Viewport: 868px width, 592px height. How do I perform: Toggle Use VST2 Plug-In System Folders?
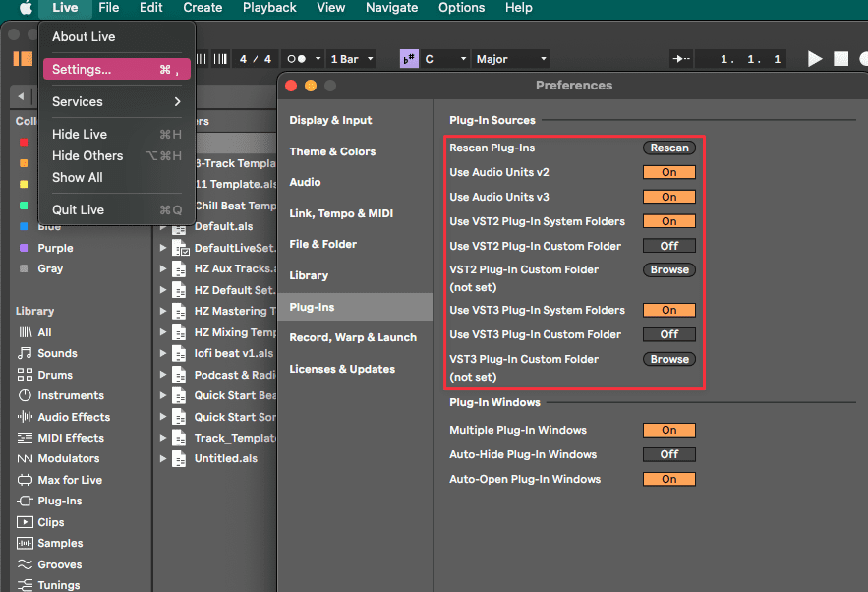[668, 221]
